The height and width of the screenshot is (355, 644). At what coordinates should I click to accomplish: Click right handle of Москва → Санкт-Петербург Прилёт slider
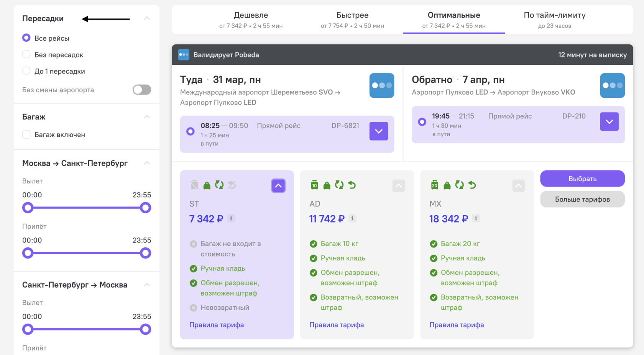(145, 253)
